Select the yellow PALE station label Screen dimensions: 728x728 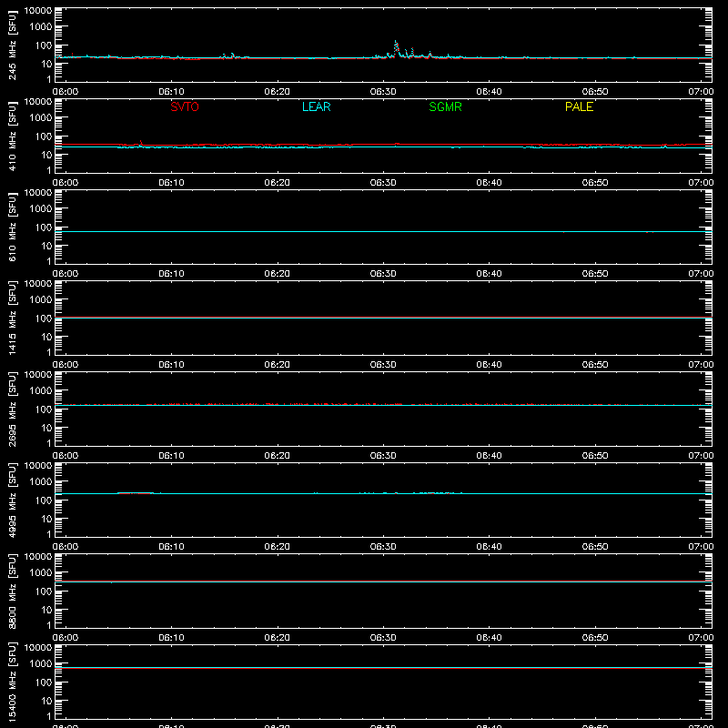point(579,106)
